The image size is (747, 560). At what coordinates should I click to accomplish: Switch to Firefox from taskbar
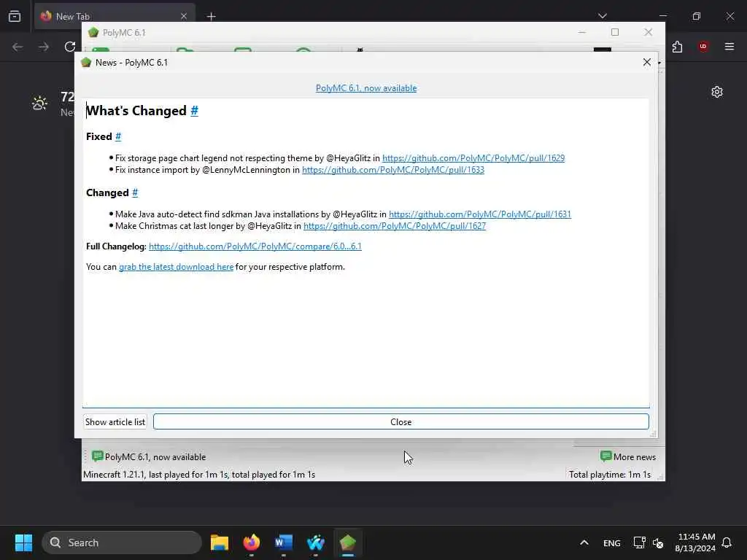click(x=252, y=542)
